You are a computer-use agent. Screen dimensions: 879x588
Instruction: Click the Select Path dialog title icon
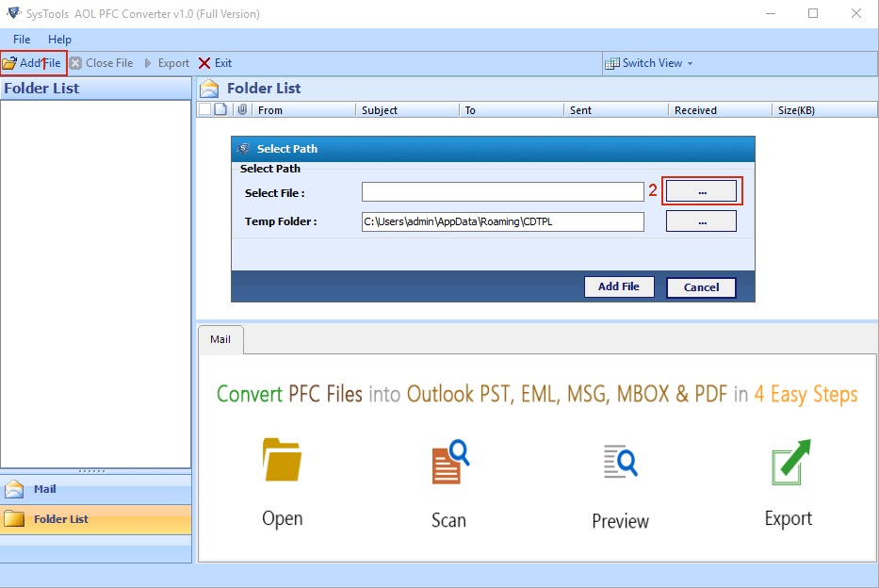(243, 149)
